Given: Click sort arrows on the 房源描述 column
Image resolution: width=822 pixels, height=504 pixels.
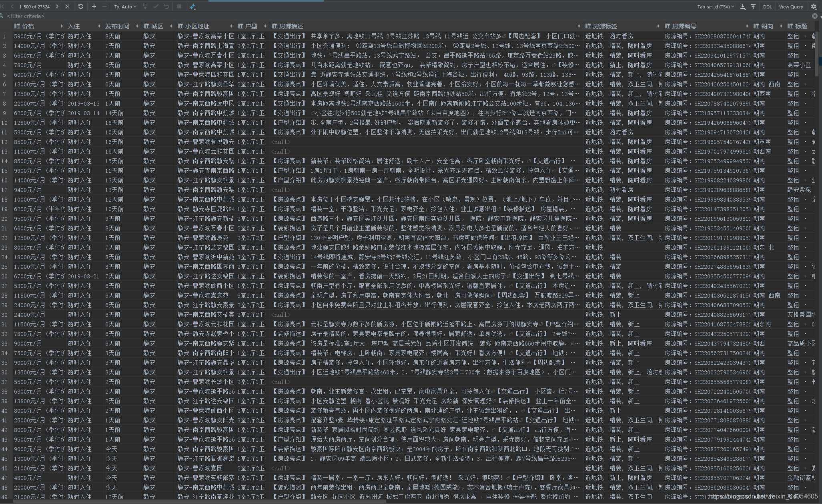Looking at the screenshot, I should (x=579, y=26).
